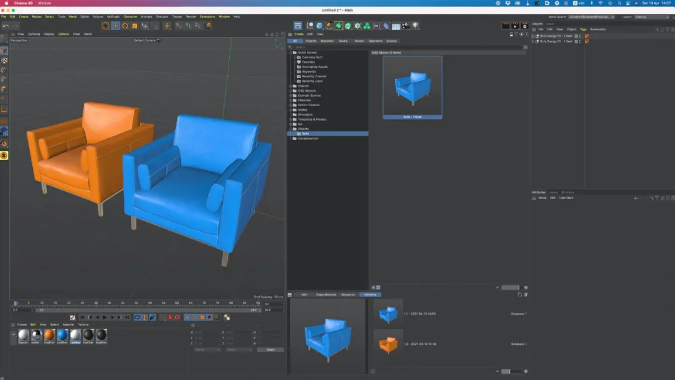Select the blue Leather material swatch
Viewport: 675px width, 380px height.
tap(62, 335)
